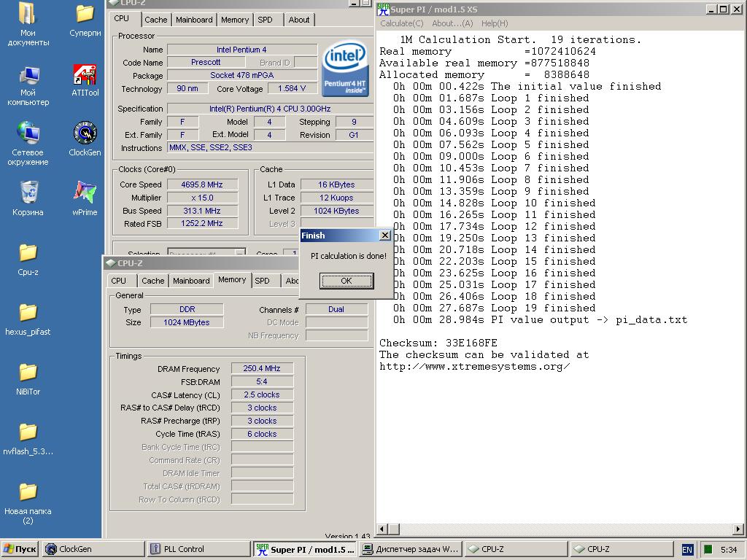This screenshot has height=560, width=747.
Task: Confirm the Finish dialog with OK
Action: [x=347, y=281]
